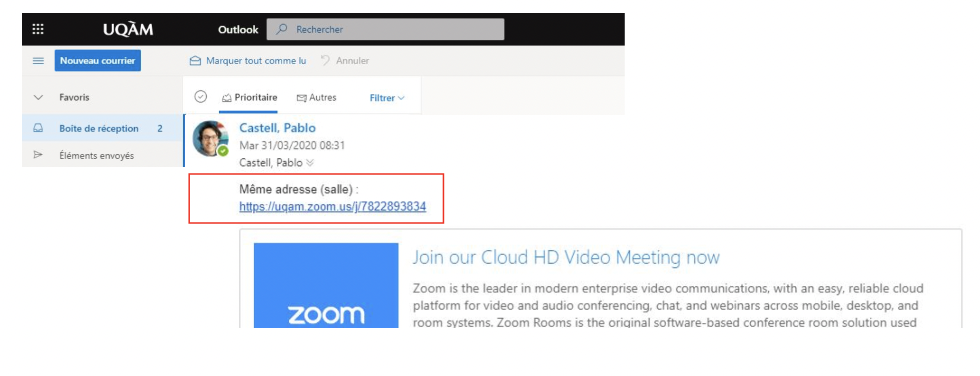Collapse the Favoris folder section
The width and height of the screenshot is (980, 376).
(x=38, y=97)
